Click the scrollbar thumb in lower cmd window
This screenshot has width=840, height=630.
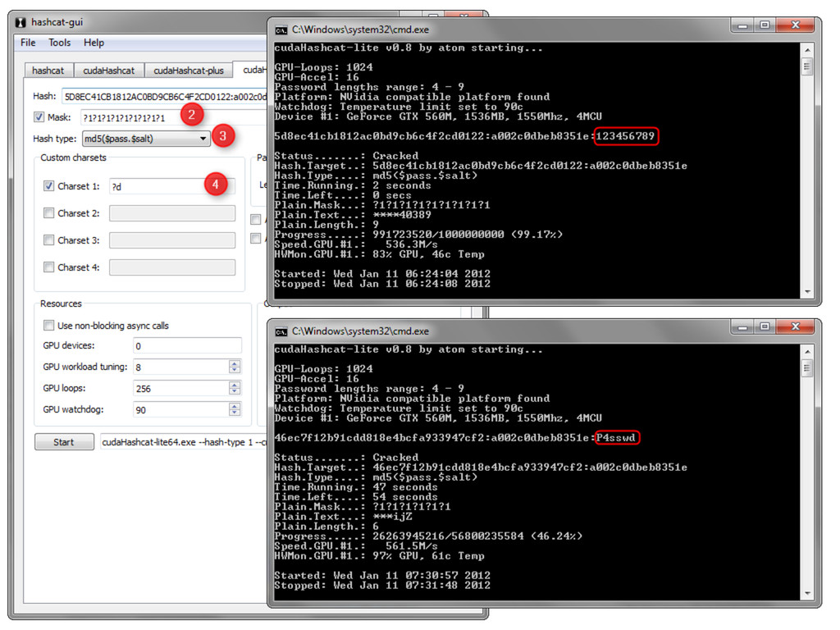click(x=807, y=368)
